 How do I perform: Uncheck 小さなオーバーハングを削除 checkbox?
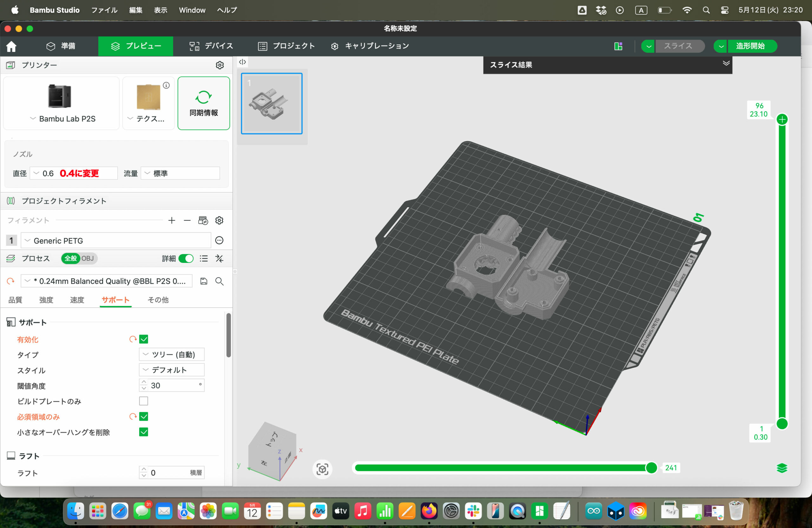144,432
